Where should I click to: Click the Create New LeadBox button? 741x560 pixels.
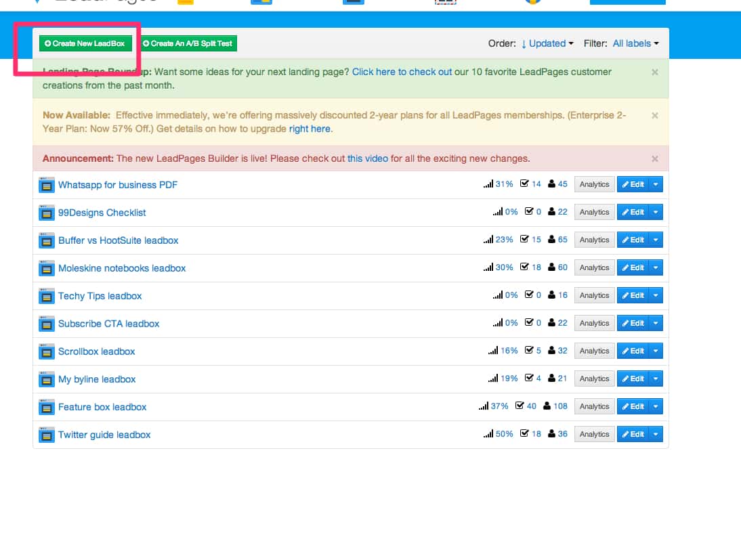pos(85,43)
